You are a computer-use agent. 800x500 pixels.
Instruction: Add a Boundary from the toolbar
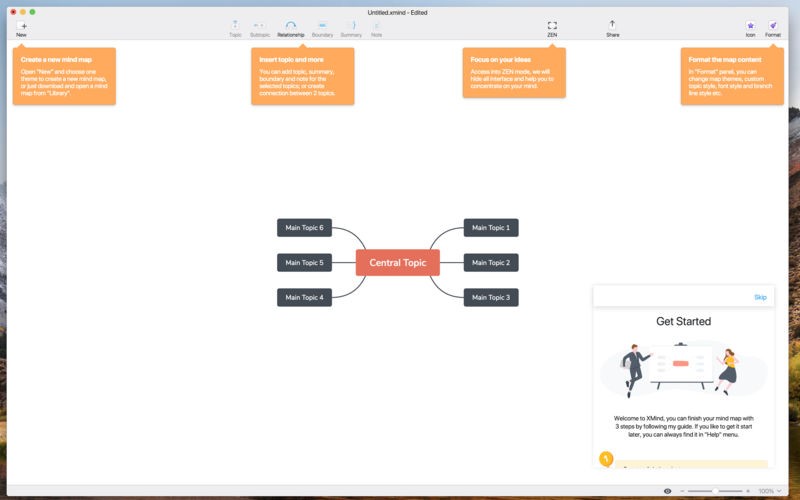(322, 29)
